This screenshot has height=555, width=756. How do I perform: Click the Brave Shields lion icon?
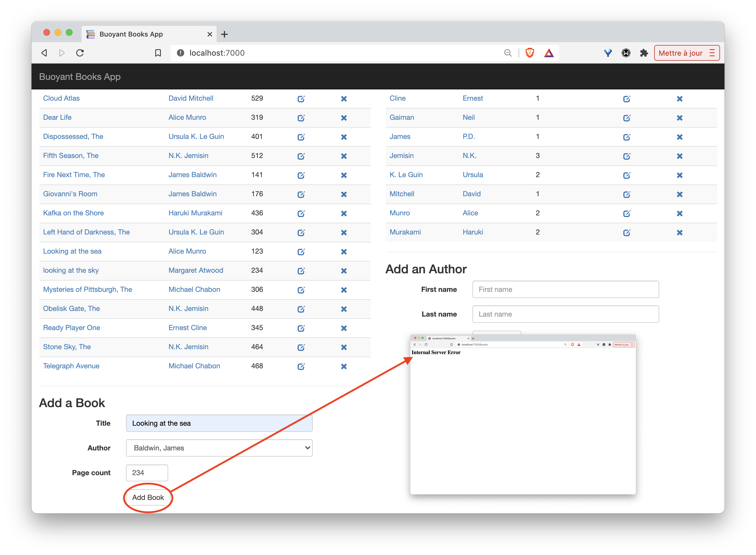tap(530, 53)
